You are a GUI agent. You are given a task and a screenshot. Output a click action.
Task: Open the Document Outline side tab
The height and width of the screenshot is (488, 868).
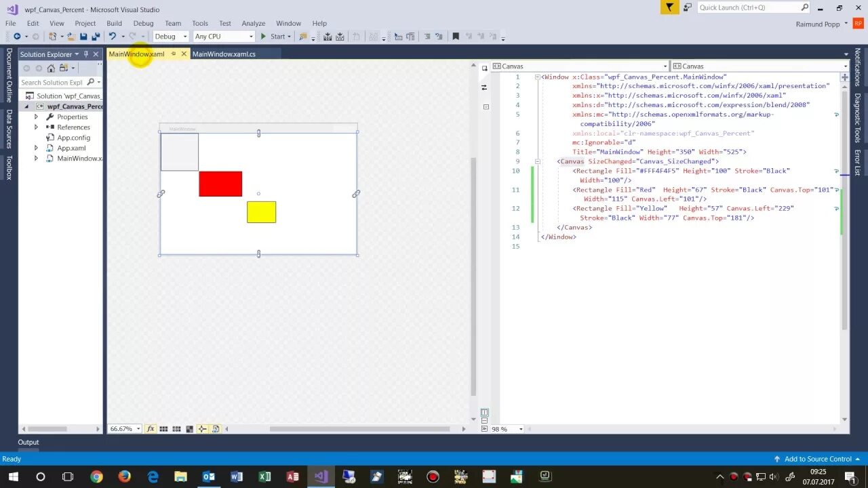click(x=9, y=75)
